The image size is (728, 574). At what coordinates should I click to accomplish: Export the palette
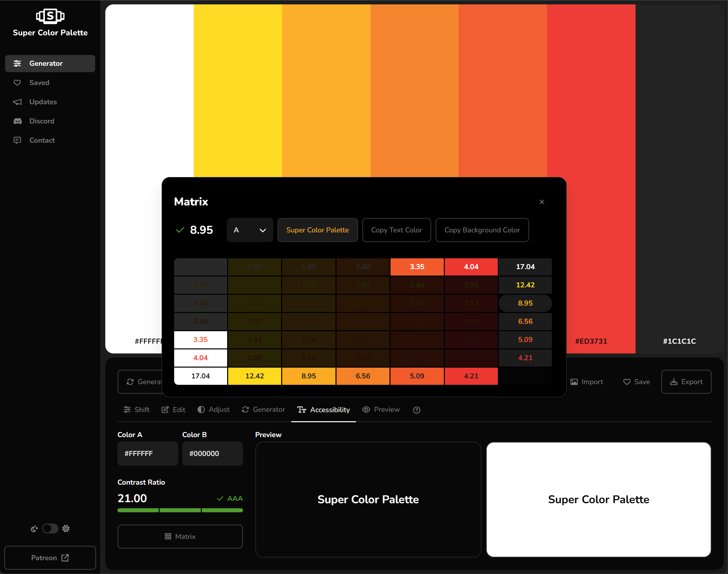tap(686, 382)
